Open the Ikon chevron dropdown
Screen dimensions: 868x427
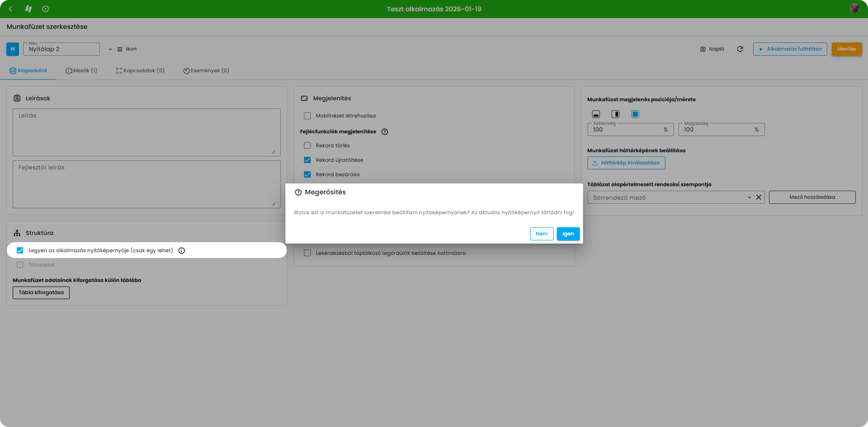click(x=110, y=49)
